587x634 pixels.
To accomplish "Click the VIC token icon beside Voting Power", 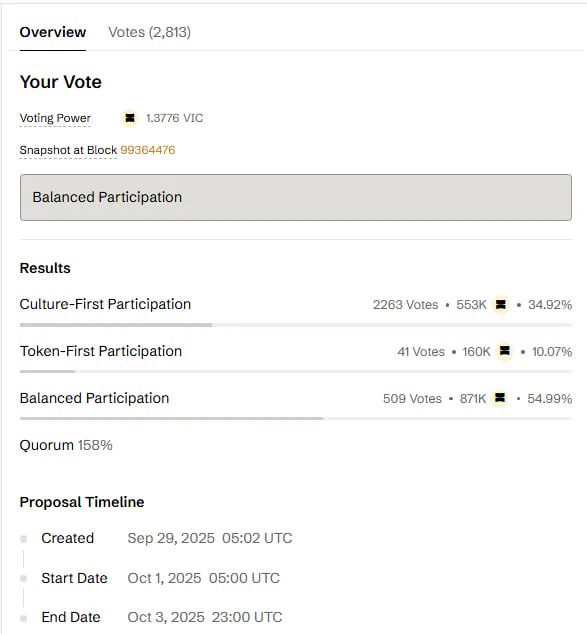I will click(130, 118).
